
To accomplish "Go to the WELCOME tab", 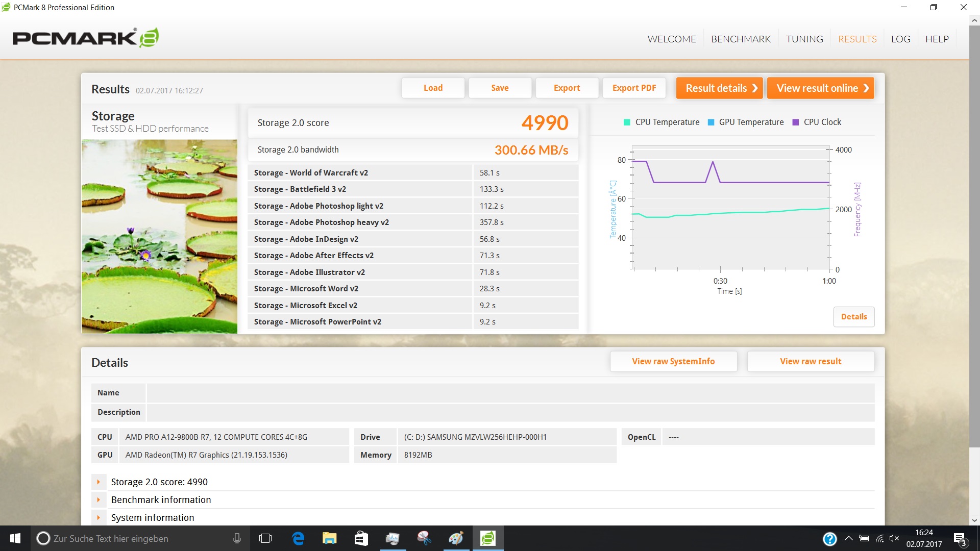I will pos(672,39).
